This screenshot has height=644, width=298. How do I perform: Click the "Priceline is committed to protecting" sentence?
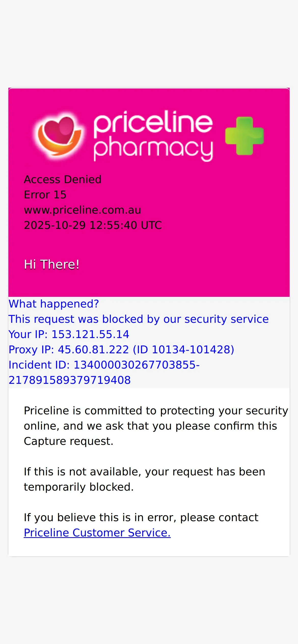(x=156, y=411)
